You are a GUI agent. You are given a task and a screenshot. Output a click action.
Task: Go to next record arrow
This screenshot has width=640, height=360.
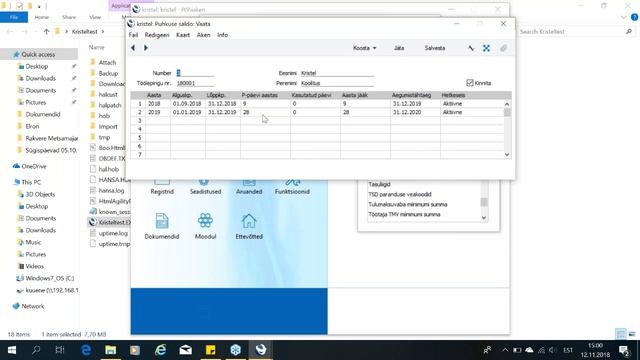tap(146, 48)
